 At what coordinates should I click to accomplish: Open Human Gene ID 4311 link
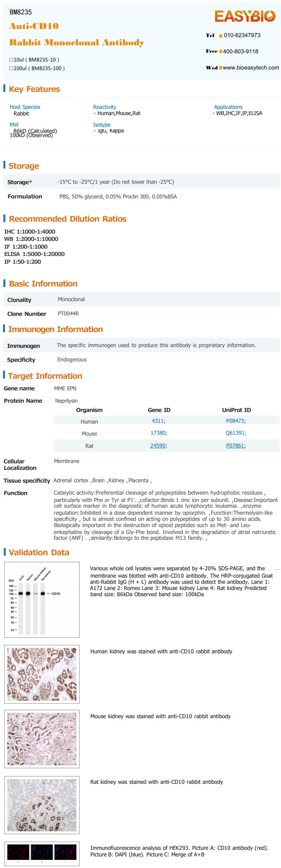click(x=157, y=421)
